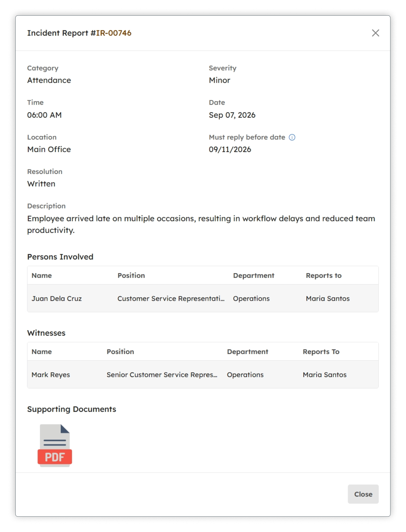This screenshot has height=532, width=406.
Task: Click the Name header in Witnesses table
Action: (42, 351)
